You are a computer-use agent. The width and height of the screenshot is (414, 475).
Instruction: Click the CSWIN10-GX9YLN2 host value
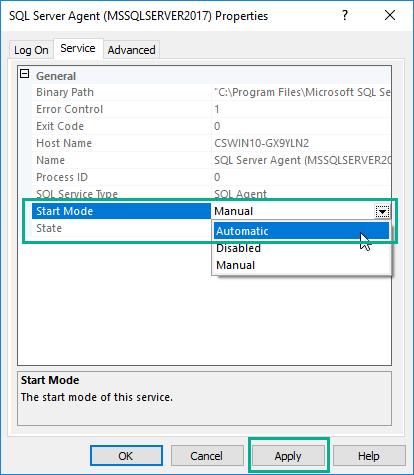point(262,143)
